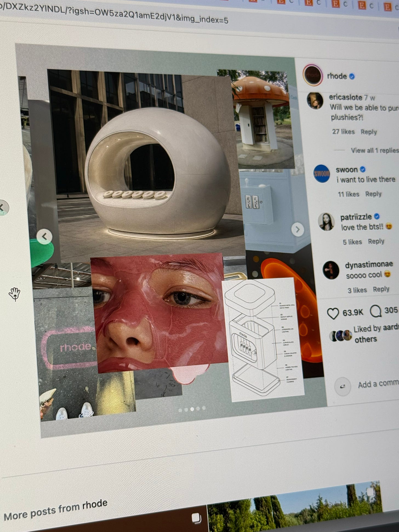Show who gave 3 likes
The width and height of the screenshot is (399, 532).
(x=357, y=290)
